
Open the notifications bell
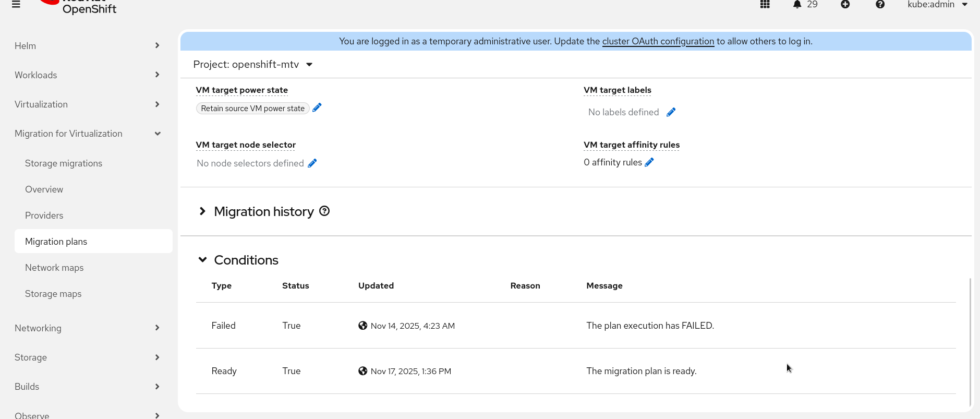[797, 5]
